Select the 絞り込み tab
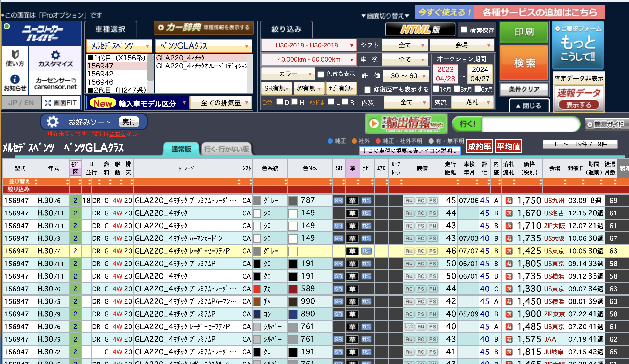 [286, 29]
